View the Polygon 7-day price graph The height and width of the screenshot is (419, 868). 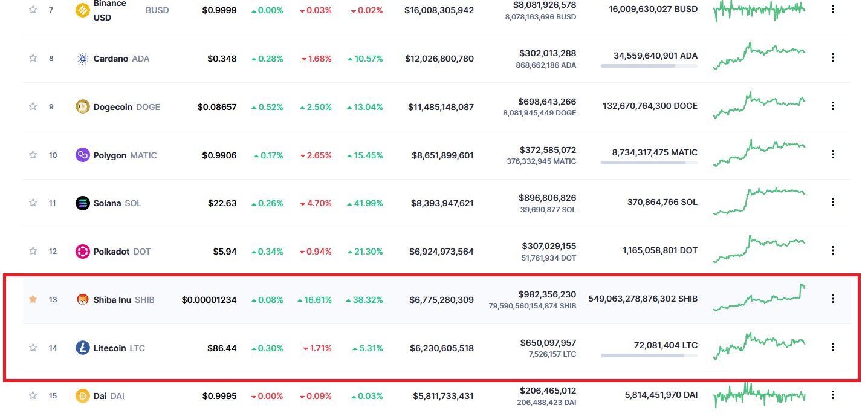pos(759,153)
